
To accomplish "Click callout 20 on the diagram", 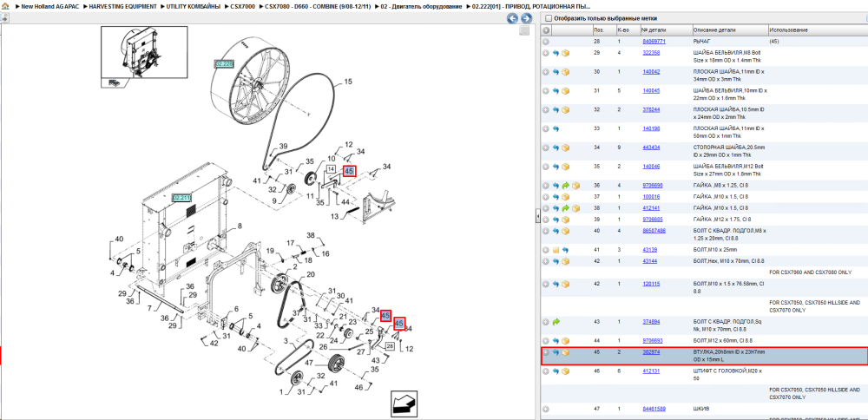I will 310,274.
